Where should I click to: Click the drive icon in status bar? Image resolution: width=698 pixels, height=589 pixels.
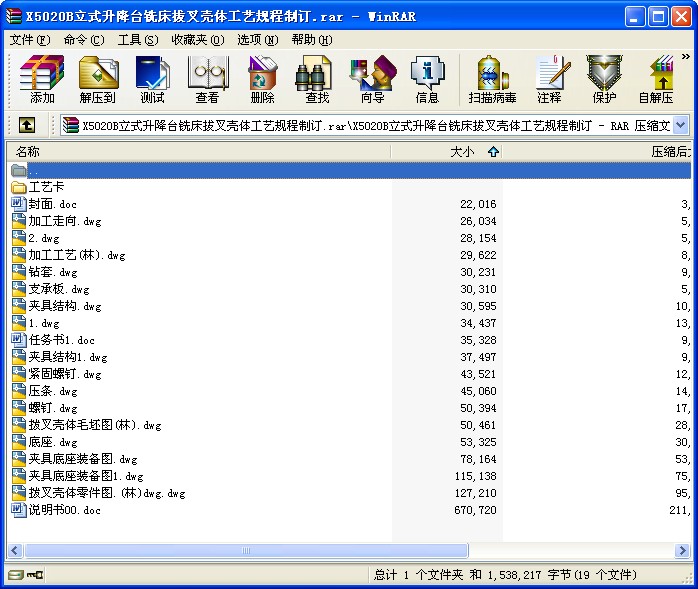pyautogui.click(x=16, y=575)
